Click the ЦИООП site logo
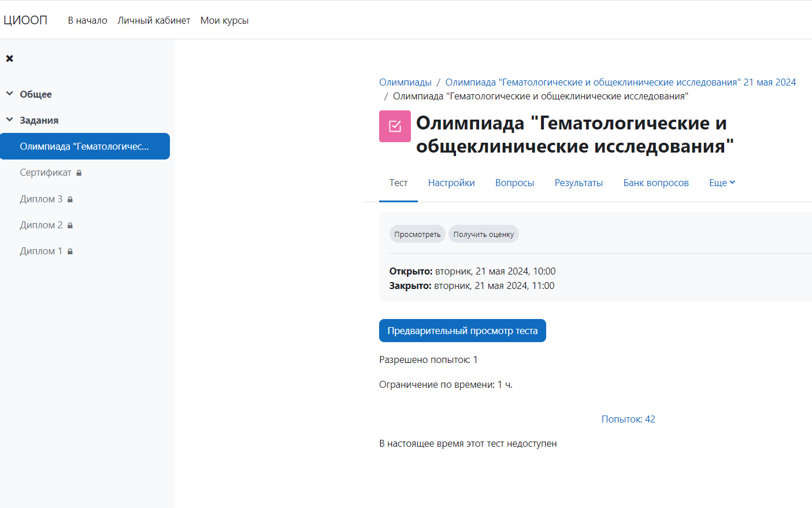Screen dimensions: 812x508 (25, 20)
